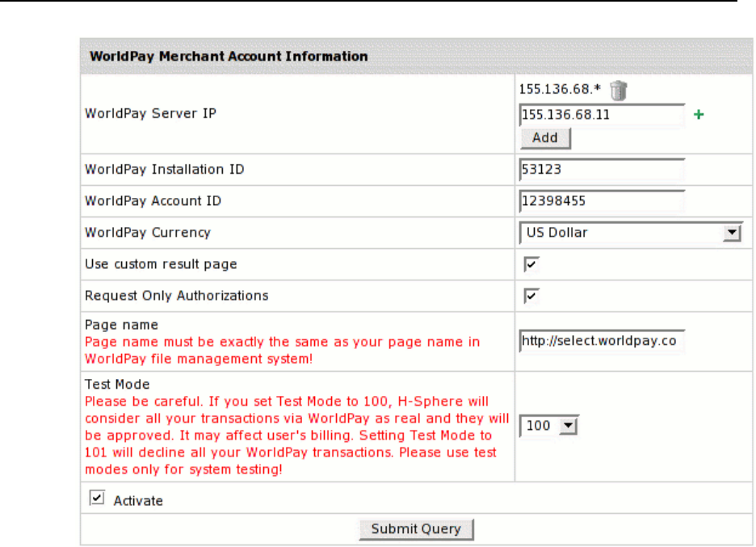Click the WorldPay Currency label
756x547 pixels.
(x=148, y=233)
